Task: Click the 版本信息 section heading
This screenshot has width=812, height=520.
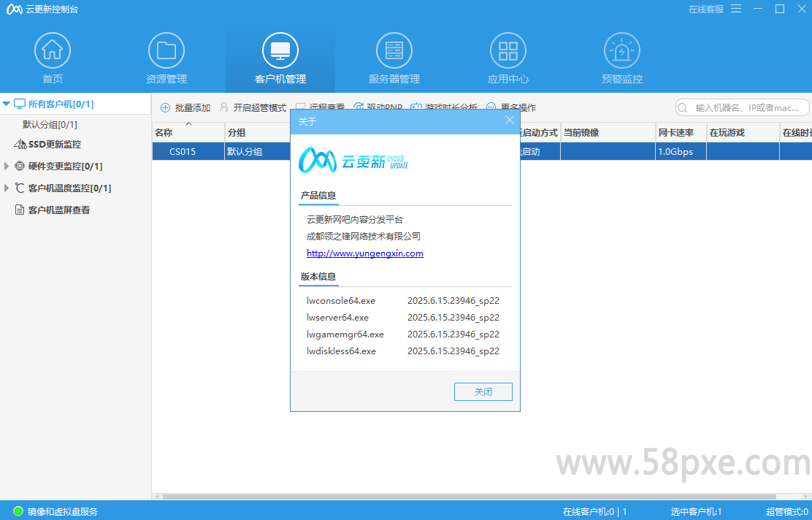Action: (318, 277)
